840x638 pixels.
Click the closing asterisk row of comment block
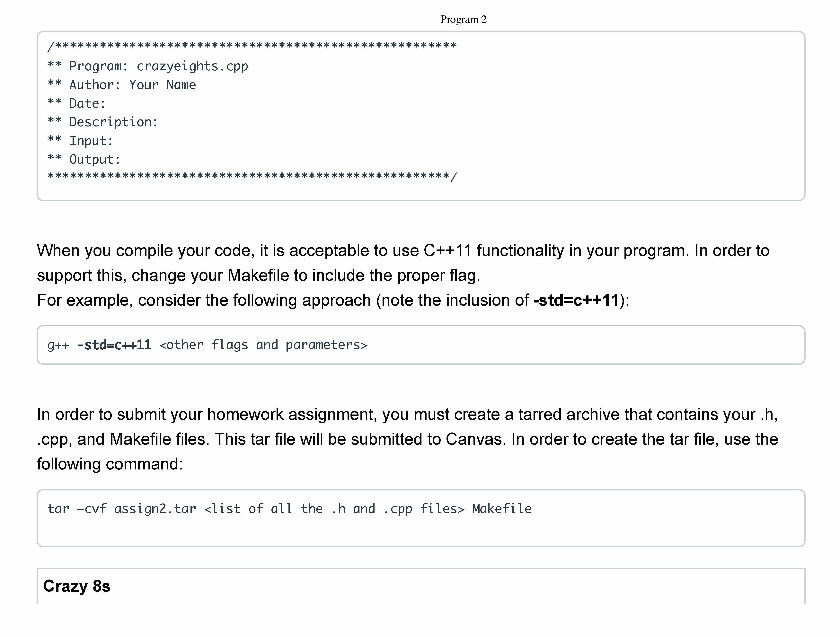tap(252, 177)
